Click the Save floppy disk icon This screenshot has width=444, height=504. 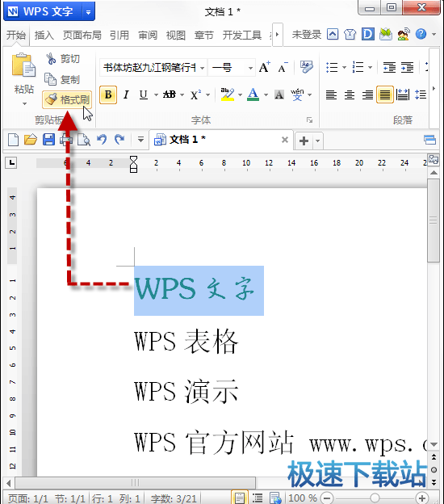48,140
